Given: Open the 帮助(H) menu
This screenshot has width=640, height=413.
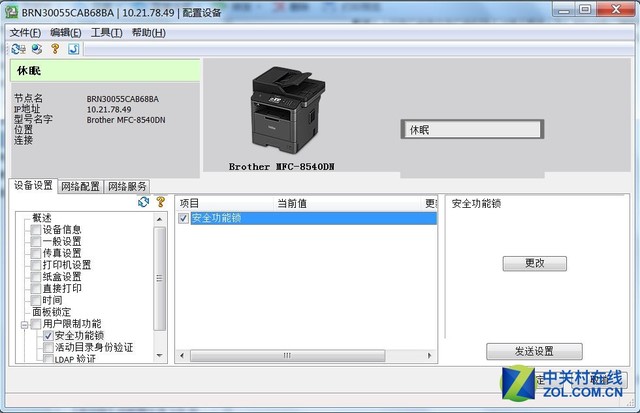Looking at the screenshot, I should [149, 33].
